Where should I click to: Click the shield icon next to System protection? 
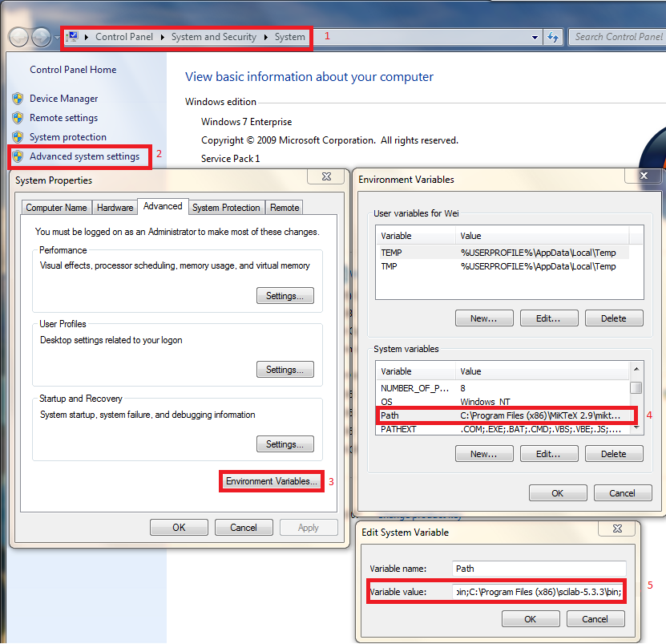point(18,137)
